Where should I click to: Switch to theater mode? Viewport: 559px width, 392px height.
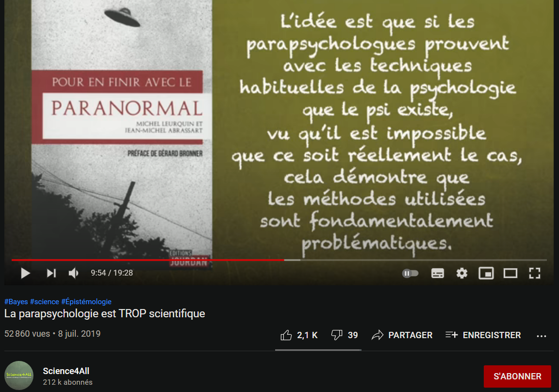pyautogui.click(x=510, y=273)
